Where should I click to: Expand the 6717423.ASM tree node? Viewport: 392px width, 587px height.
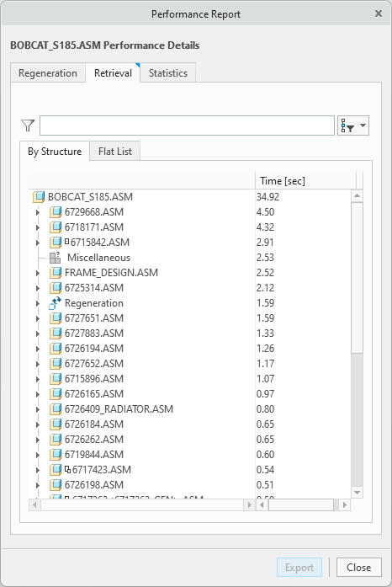[x=37, y=470]
